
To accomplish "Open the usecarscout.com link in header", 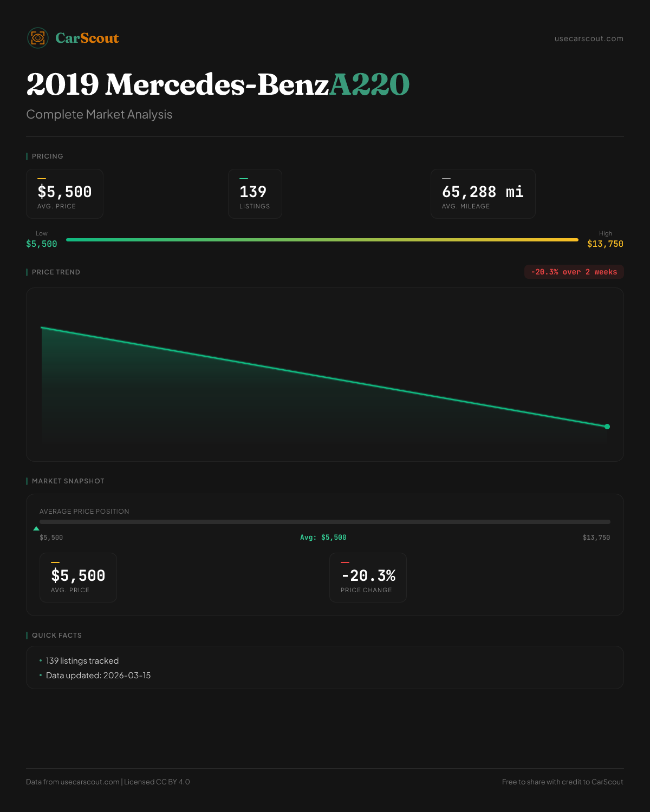I will point(589,38).
